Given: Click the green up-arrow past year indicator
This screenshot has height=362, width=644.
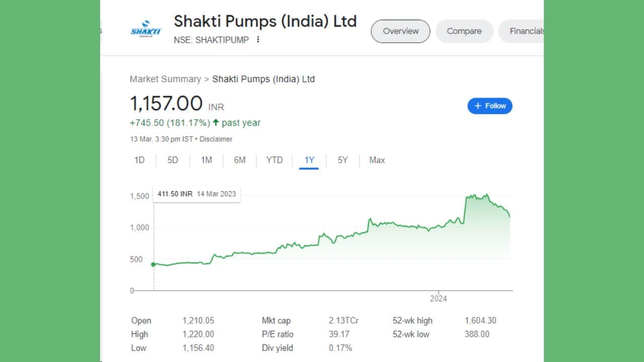Looking at the screenshot, I should click(216, 123).
